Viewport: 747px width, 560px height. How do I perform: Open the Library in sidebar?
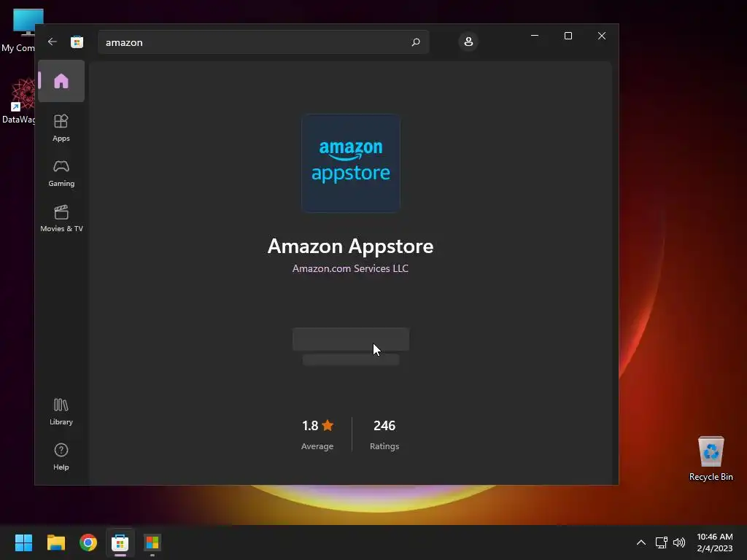tap(61, 412)
